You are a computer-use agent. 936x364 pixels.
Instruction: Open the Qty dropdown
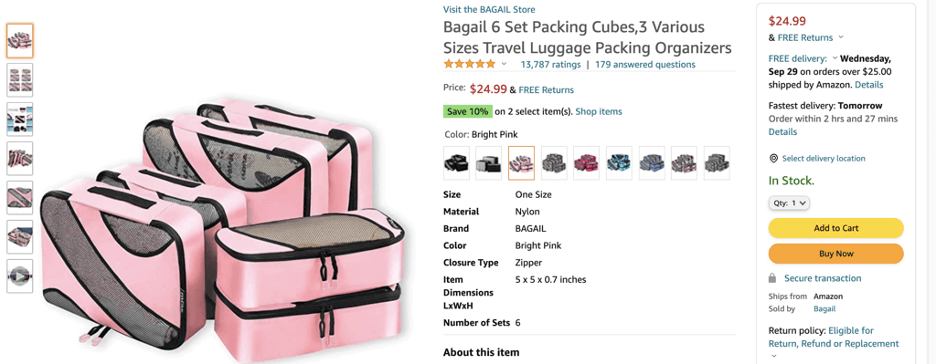coord(789,203)
